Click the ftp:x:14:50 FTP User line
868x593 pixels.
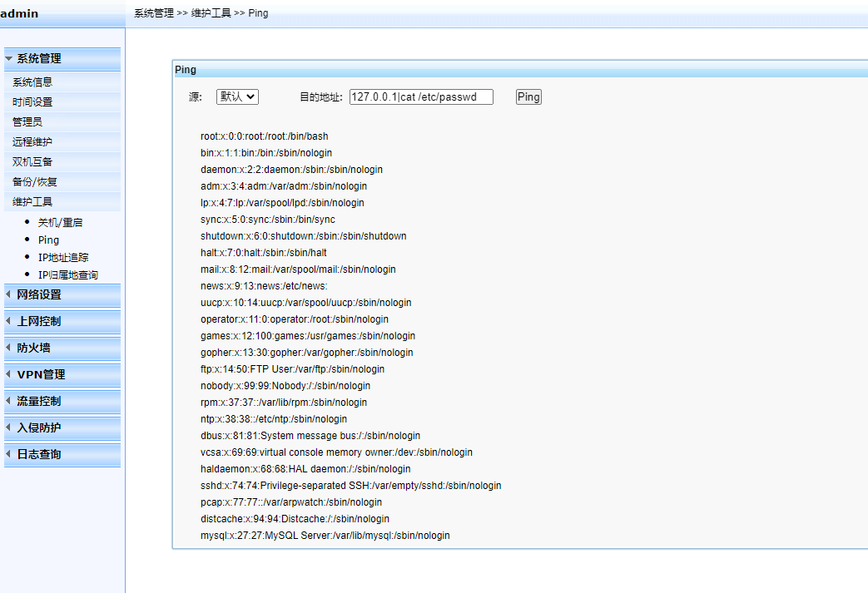pyautogui.click(x=292, y=369)
